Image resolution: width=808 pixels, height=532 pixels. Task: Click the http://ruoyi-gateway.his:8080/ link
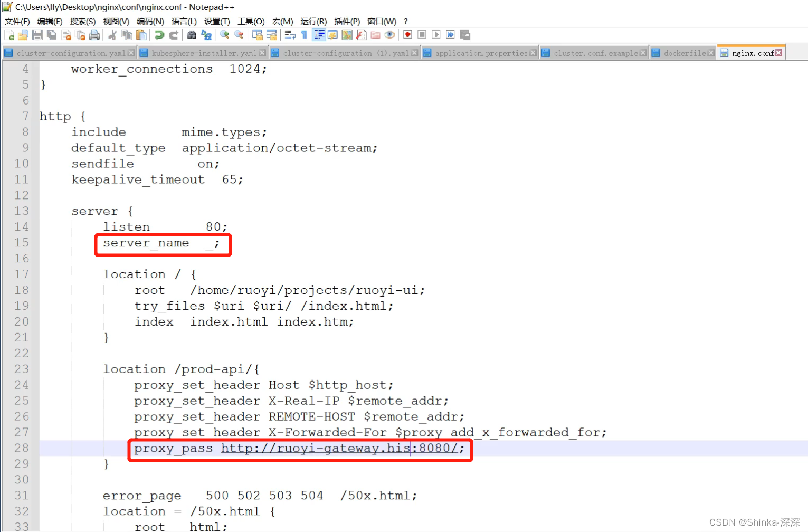point(339,448)
